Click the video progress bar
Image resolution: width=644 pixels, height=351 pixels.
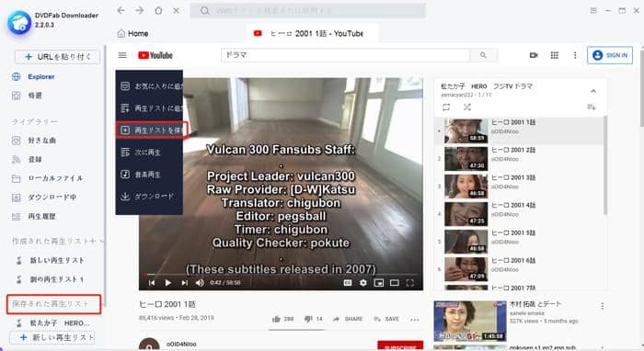tap(281, 274)
